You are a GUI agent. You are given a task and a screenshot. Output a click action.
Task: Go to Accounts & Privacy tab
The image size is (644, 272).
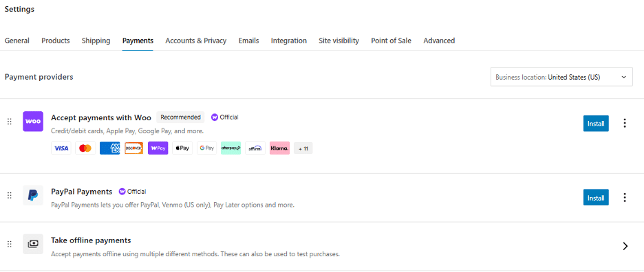pos(196,41)
